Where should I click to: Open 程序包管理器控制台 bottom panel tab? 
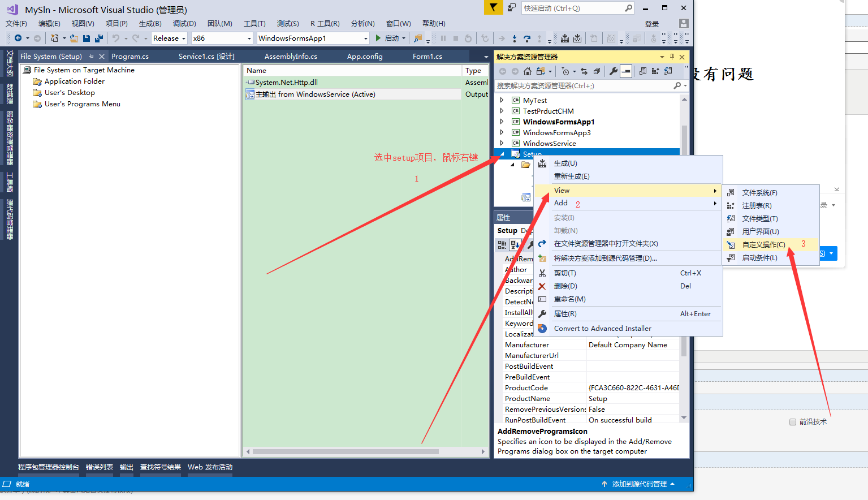[x=49, y=467]
